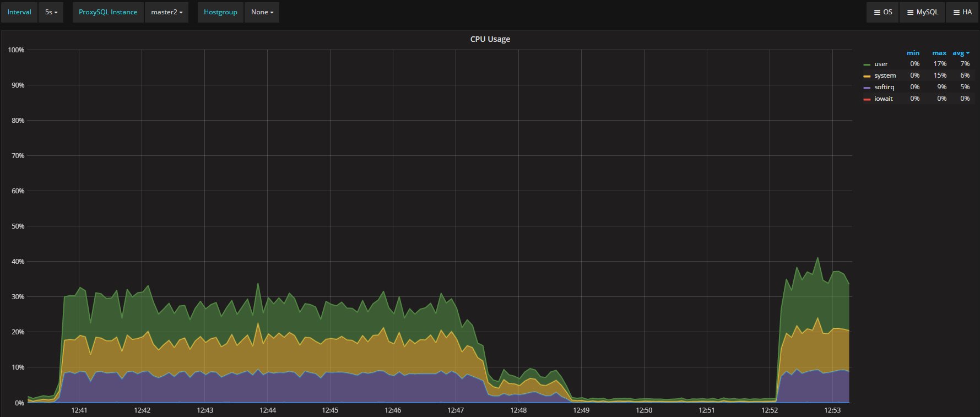
Task: Click the ProxySQL Instance label
Action: pyautogui.click(x=108, y=12)
